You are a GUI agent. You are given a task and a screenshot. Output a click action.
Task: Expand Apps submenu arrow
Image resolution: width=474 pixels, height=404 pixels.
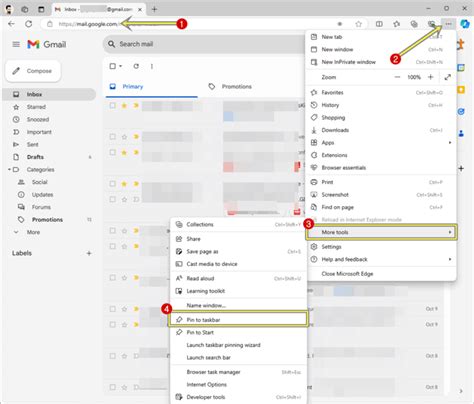pos(450,143)
